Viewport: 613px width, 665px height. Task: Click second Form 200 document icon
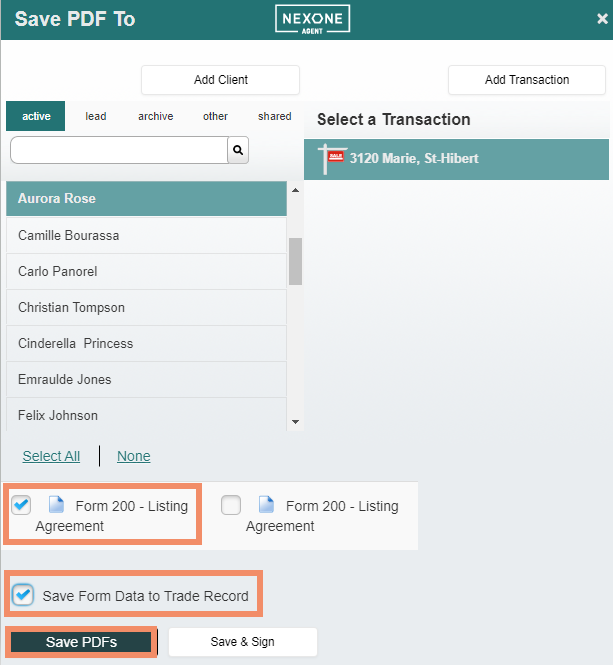coord(266,506)
